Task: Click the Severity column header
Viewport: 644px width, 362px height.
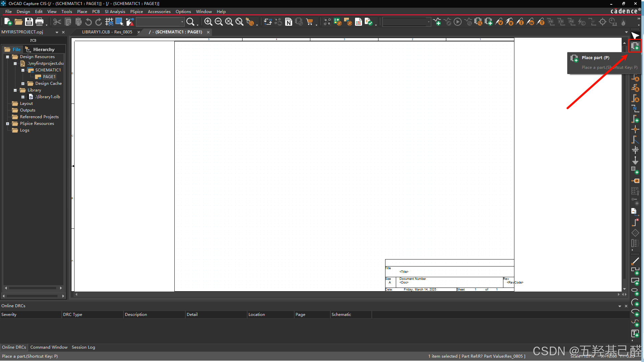Action: pyautogui.click(x=9, y=315)
